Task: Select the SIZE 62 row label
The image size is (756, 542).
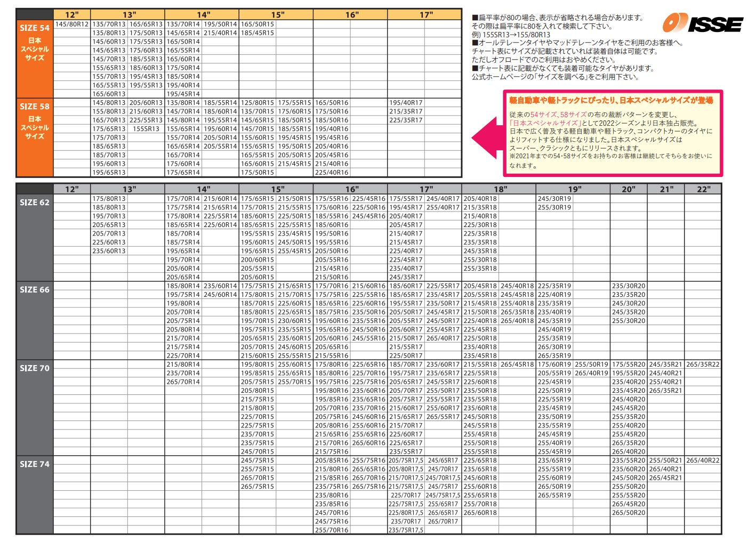Action: click(35, 203)
